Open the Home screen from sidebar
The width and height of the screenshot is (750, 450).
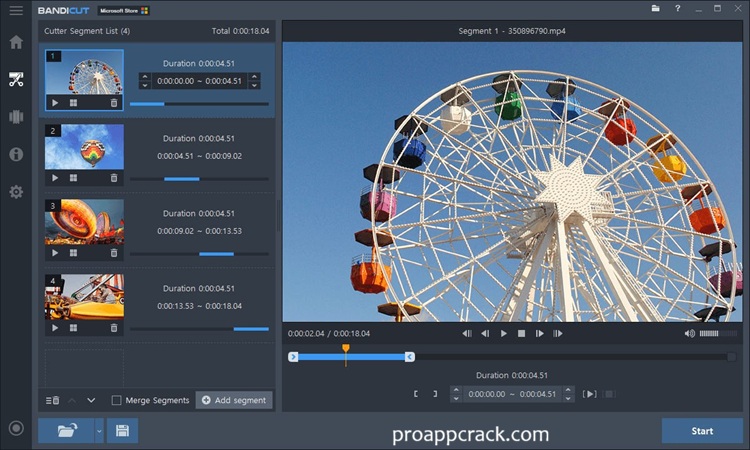[16, 42]
